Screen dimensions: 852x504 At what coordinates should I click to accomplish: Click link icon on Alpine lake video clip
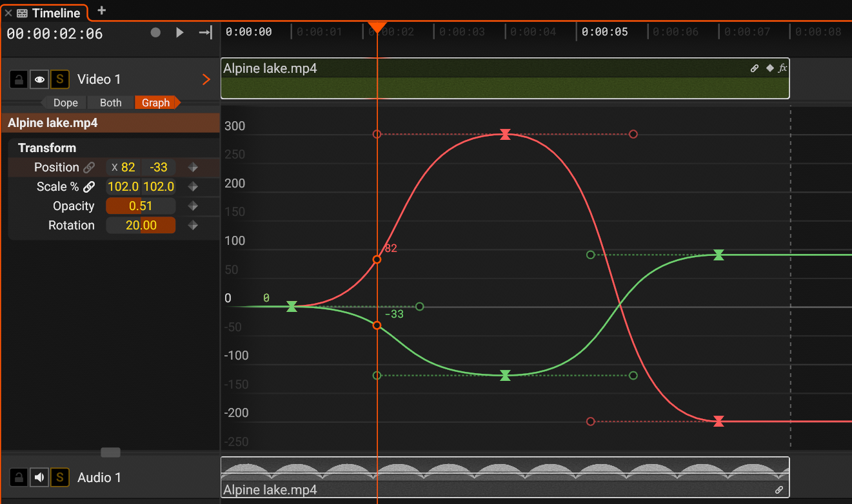[x=755, y=68]
